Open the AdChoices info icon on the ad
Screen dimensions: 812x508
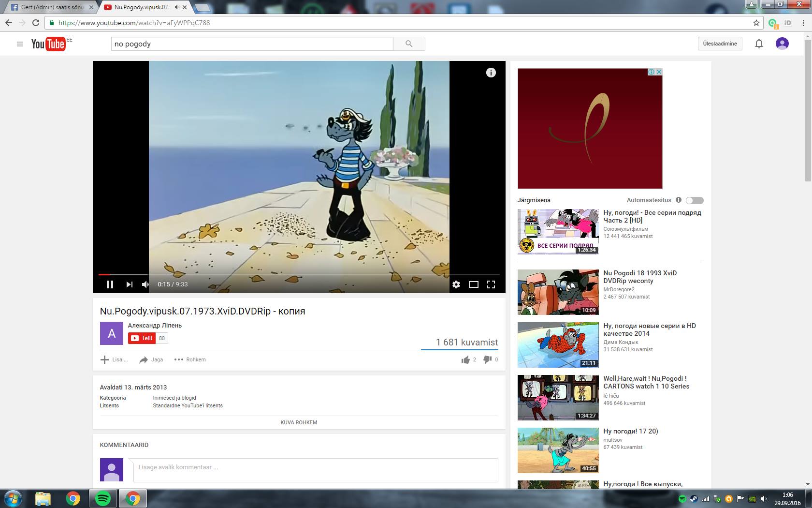point(652,72)
